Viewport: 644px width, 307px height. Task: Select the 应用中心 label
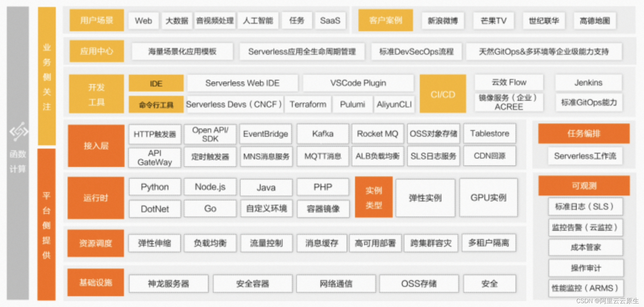click(96, 51)
